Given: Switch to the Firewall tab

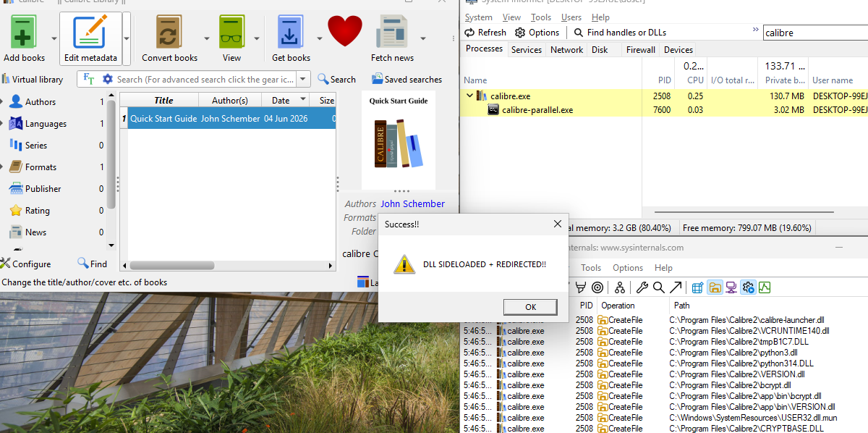Looking at the screenshot, I should point(641,49).
